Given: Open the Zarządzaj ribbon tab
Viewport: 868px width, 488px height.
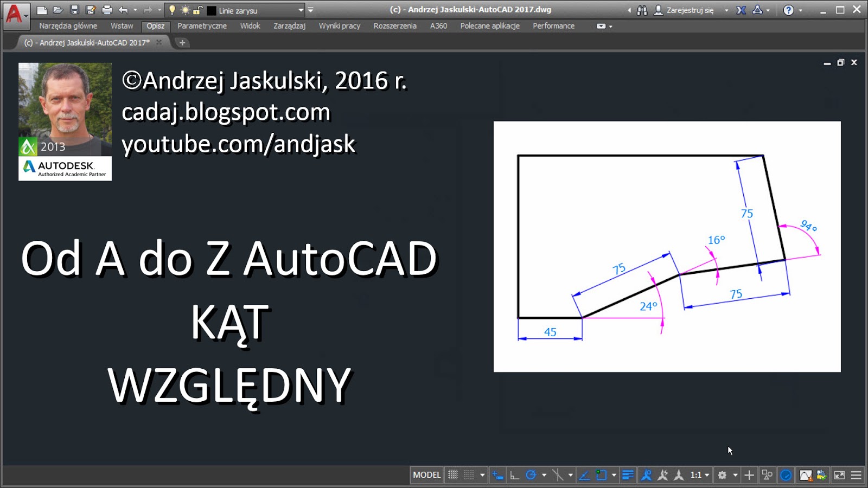Looking at the screenshot, I should pos(289,26).
